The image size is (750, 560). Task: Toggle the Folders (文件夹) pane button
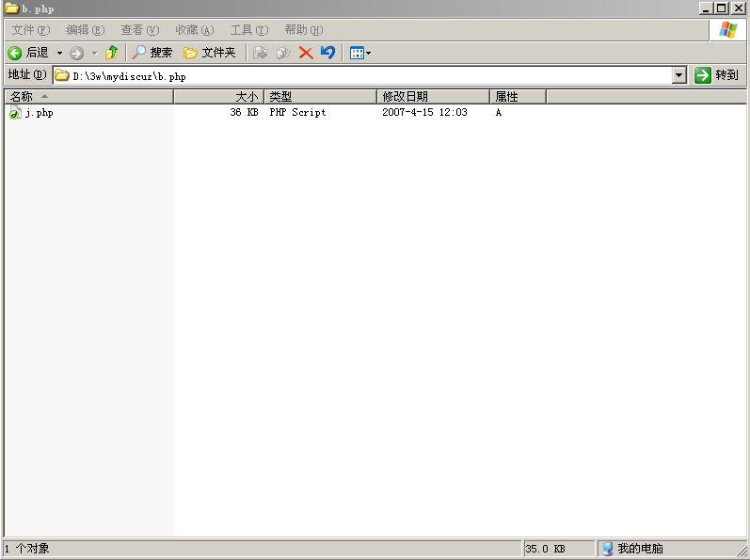pyautogui.click(x=210, y=53)
